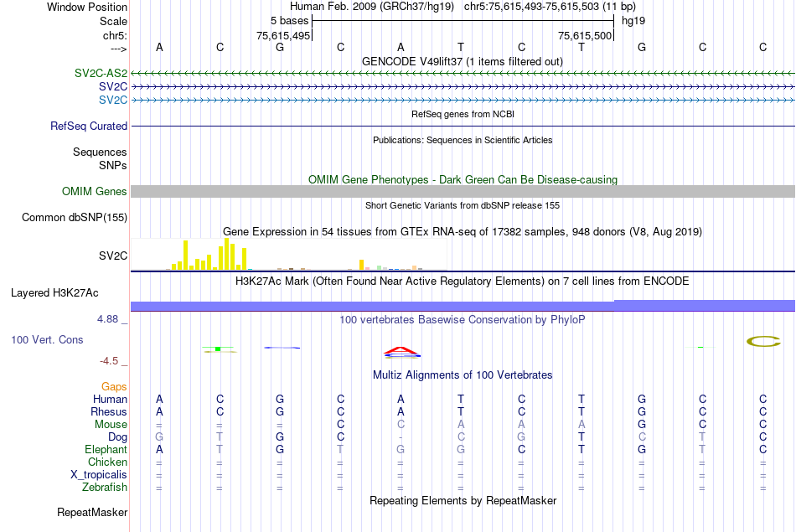
Task: Click the first base G in Dog row
Action: point(159,436)
